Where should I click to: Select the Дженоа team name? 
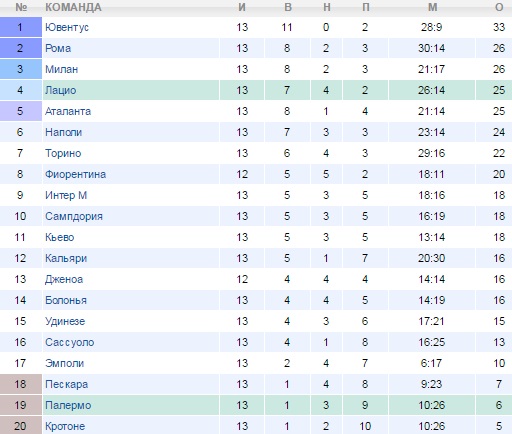64,279
